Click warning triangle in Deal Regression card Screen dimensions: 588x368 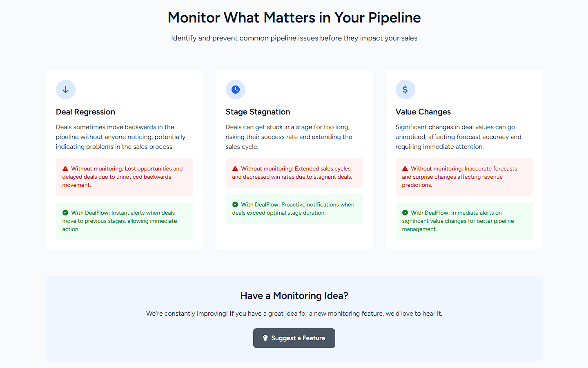tap(65, 168)
